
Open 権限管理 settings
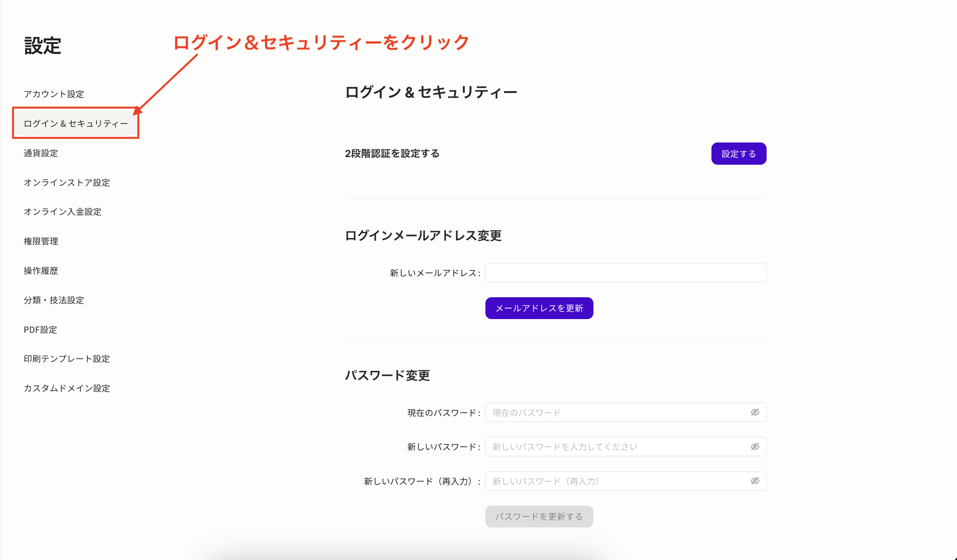[x=41, y=241]
